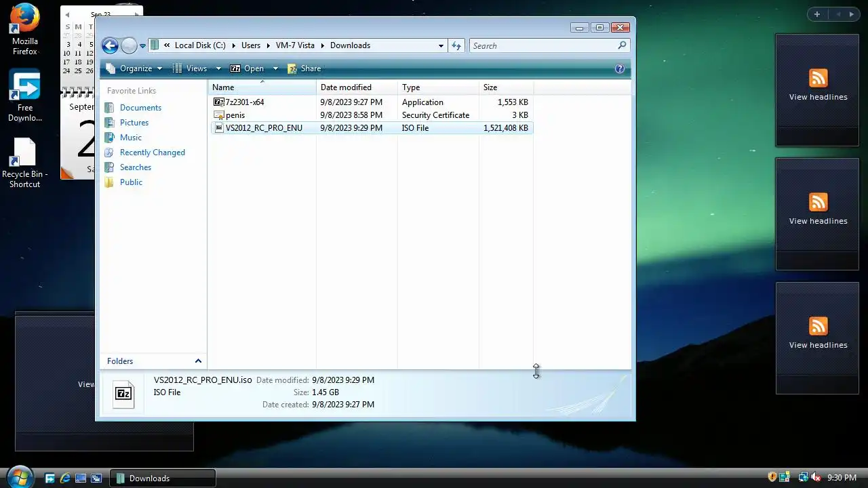Click the VS2012_RC_PRO_ENU file icon

[218, 128]
